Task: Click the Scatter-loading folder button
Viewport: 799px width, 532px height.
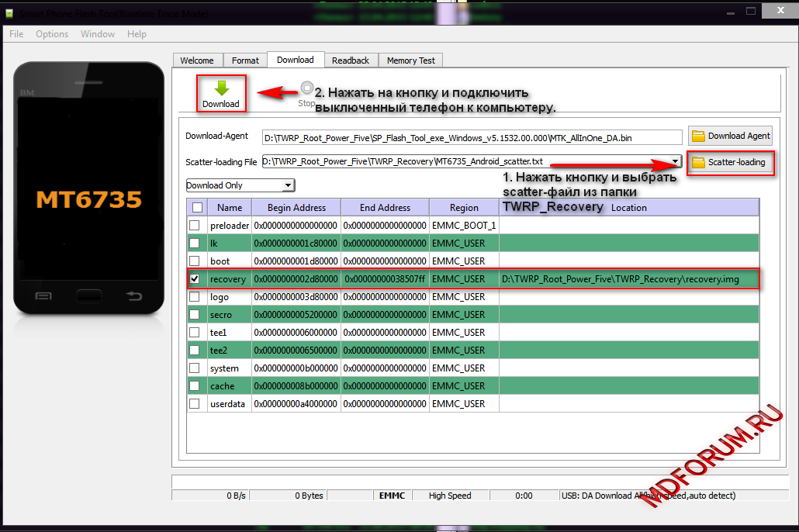Action: click(x=728, y=162)
